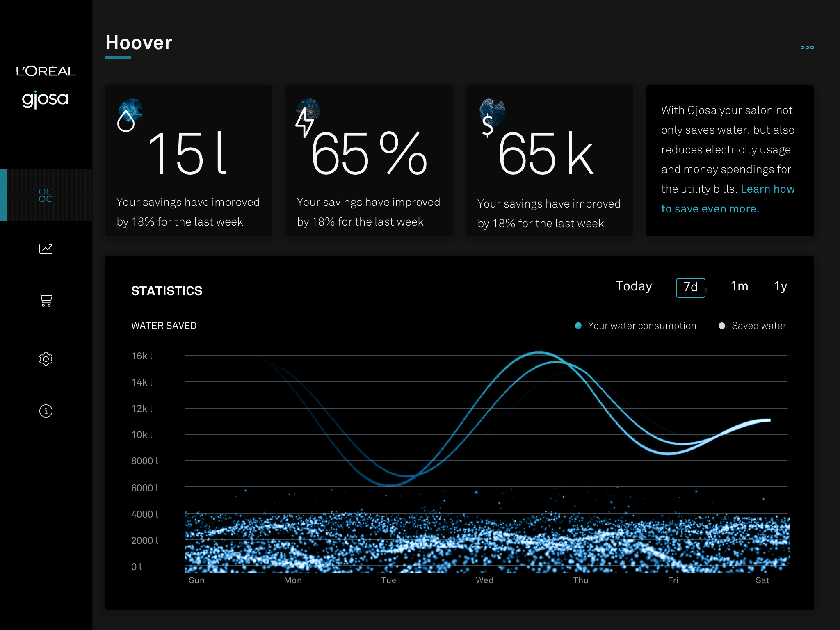Select the 7d time range
Image resolution: width=840 pixels, height=630 pixels.
tap(691, 287)
